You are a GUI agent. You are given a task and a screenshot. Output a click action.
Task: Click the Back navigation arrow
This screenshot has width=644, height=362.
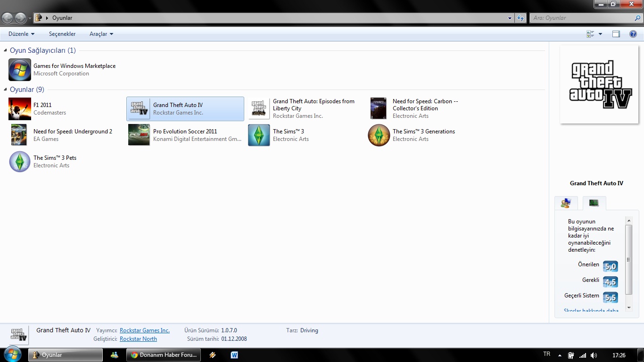pos(7,18)
